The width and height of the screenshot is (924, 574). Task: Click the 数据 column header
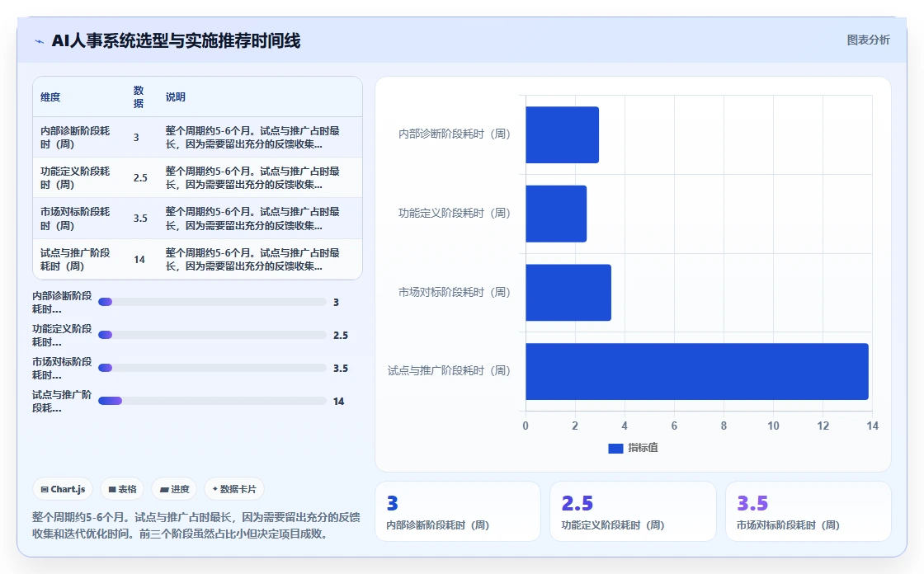tap(139, 97)
